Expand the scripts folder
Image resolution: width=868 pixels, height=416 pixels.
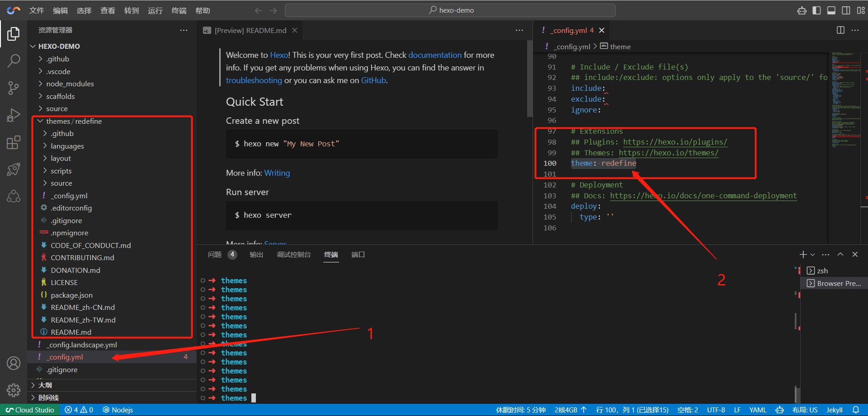112,171
